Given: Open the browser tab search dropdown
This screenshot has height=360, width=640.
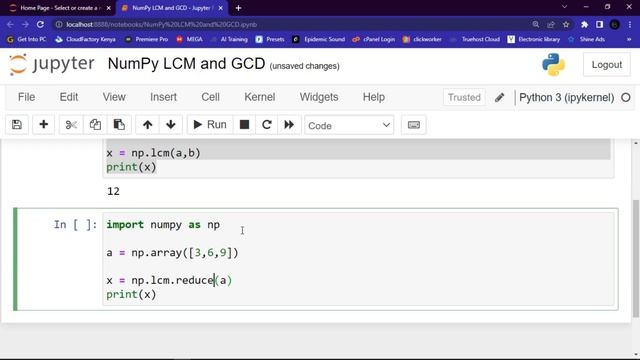Looking at the screenshot, I should click(564, 7).
